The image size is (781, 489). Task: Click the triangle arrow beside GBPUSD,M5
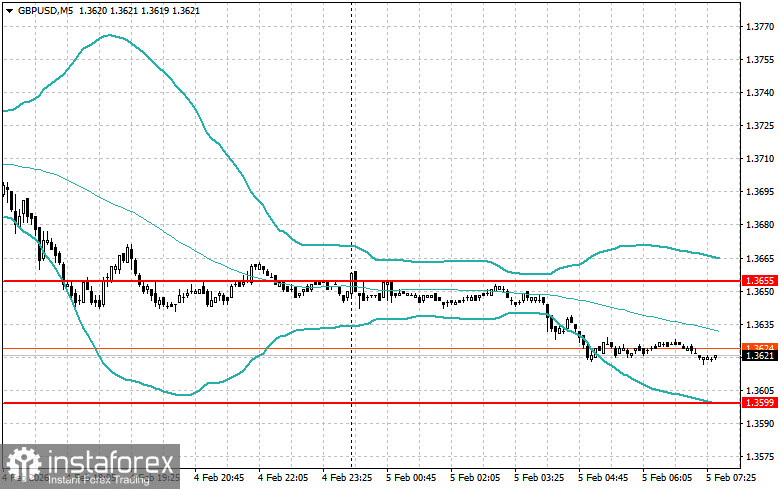9,10
